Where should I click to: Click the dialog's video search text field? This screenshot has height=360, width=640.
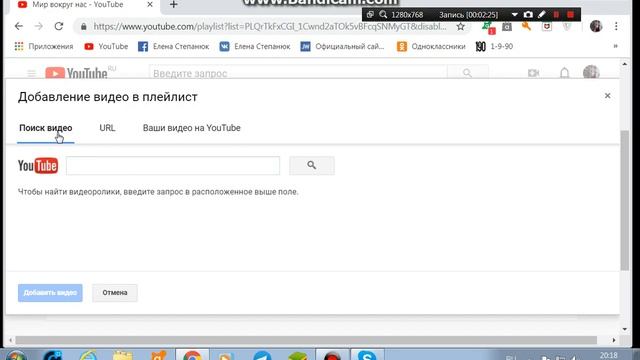click(x=173, y=166)
